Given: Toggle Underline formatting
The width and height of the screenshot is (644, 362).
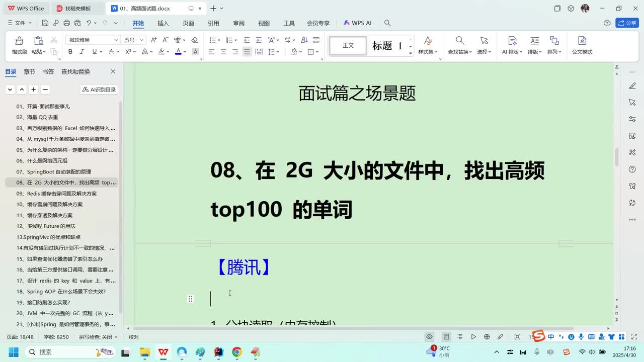Looking at the screenshot, I should (x=94, y=52).
